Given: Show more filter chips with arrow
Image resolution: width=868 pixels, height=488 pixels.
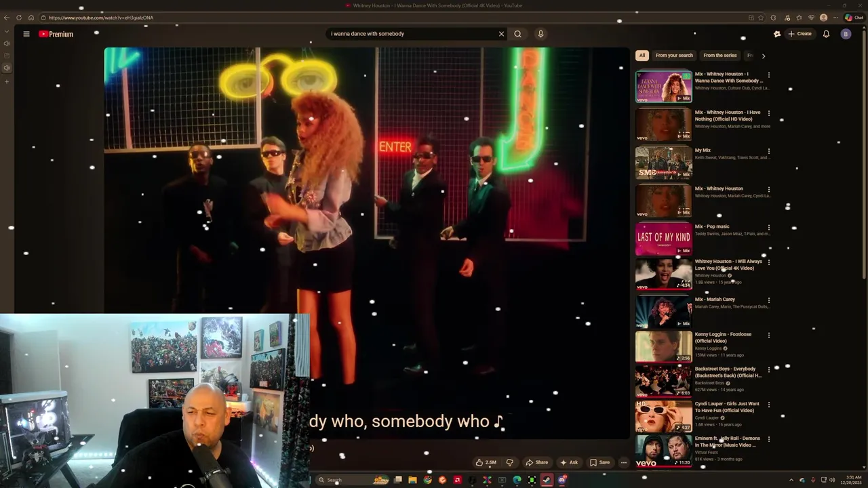Looking at the screenshot, I should [763, 56].
